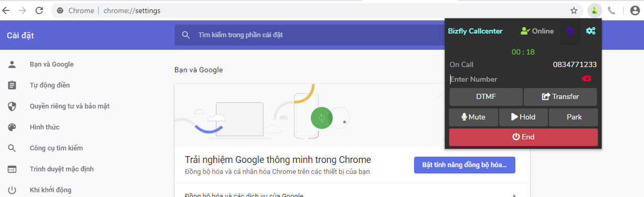
Task: Open "Tự động điền" settings section
Action: (x=50, y=85)
